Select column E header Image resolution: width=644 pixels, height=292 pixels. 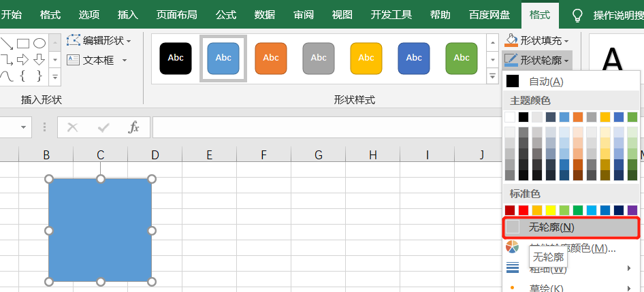(209, 155)
